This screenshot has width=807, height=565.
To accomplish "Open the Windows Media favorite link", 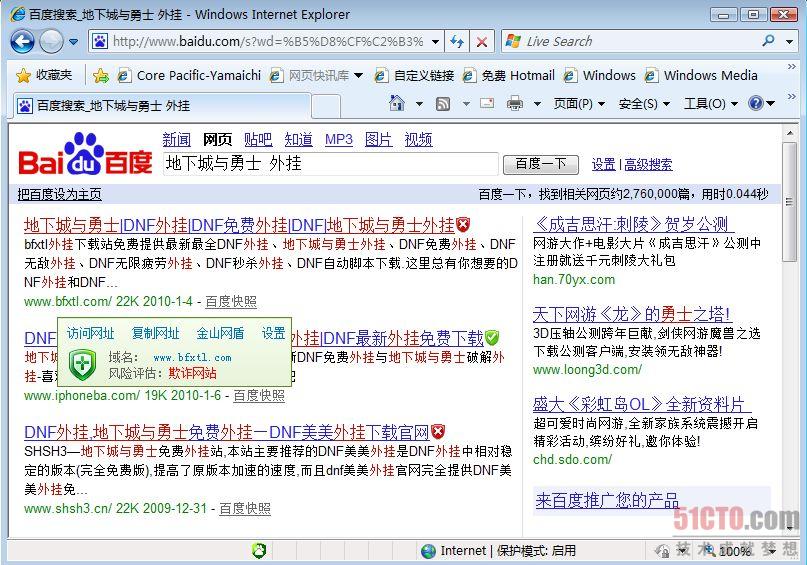I will pyautogui.click(x=701, y=76).
